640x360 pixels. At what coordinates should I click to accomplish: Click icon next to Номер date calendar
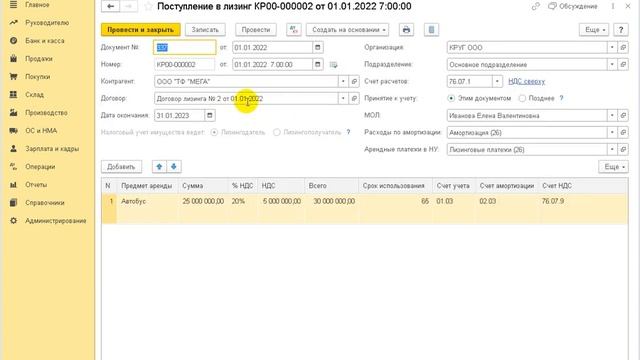[333, 64]
